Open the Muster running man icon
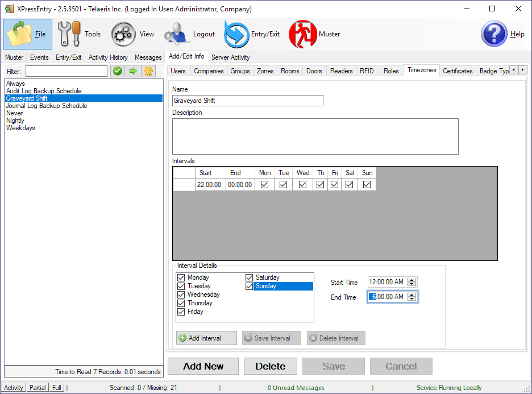This screenshot has height=394, width=532. tap(302, 34)
